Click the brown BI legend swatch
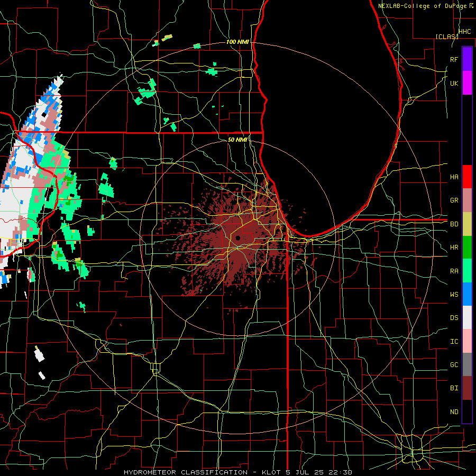The height and width of the screenshot is (476, 476). 467,388
